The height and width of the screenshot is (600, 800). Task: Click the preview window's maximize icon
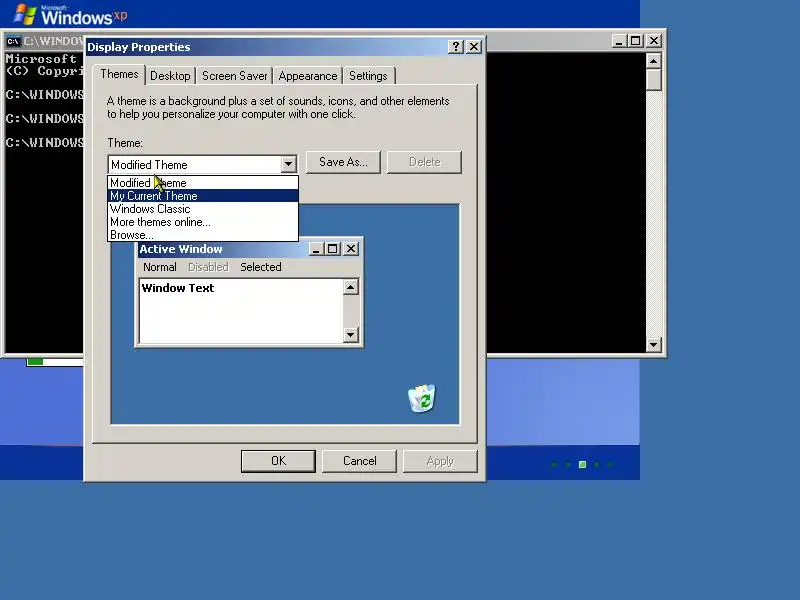(333, 249)
